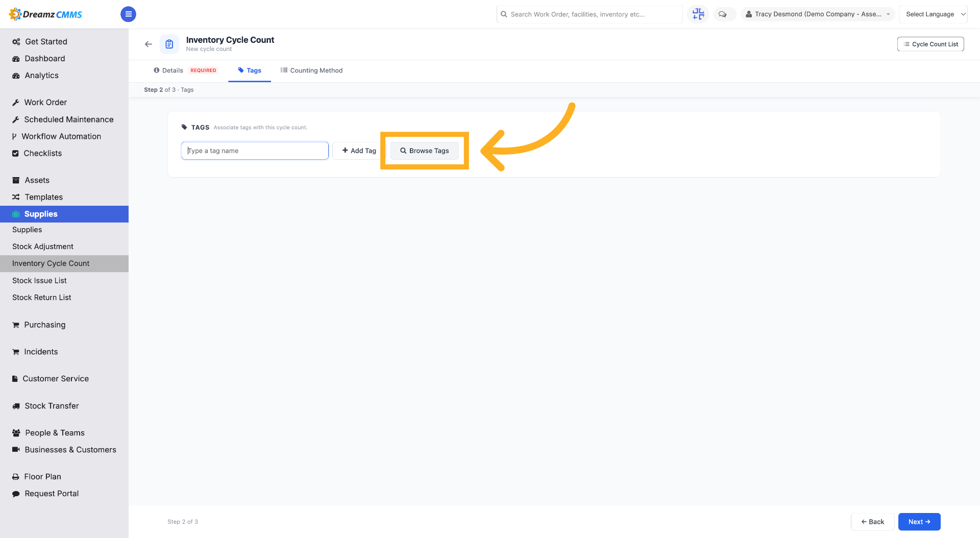Click the Assets box icon

point(16,180)
